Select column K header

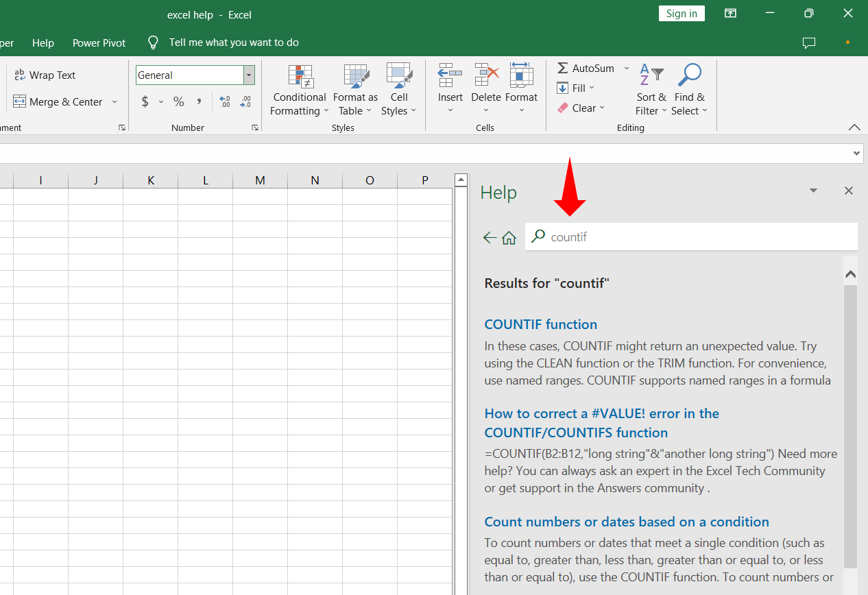pyautogui.click(x=150, y=180)
